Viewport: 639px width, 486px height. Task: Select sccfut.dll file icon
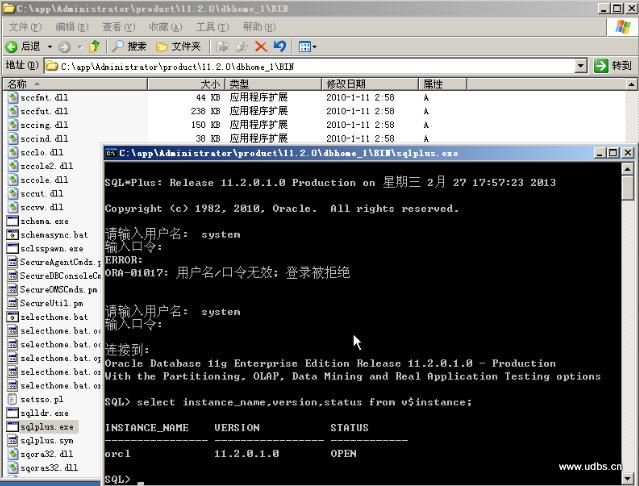(x=13, y=111)
